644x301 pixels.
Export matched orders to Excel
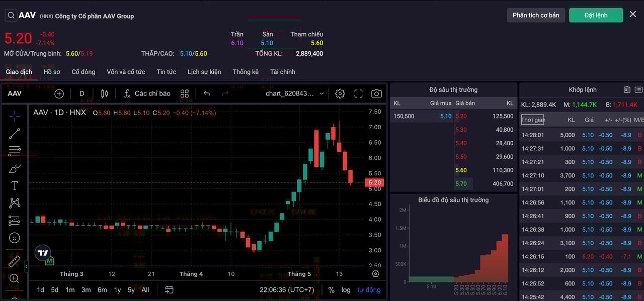[627, 90]
